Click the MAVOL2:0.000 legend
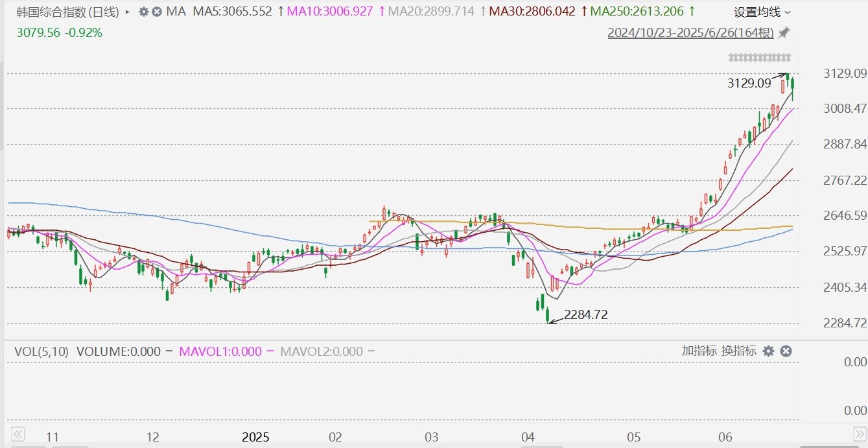868x448 pixels. (x=322, y=351)
